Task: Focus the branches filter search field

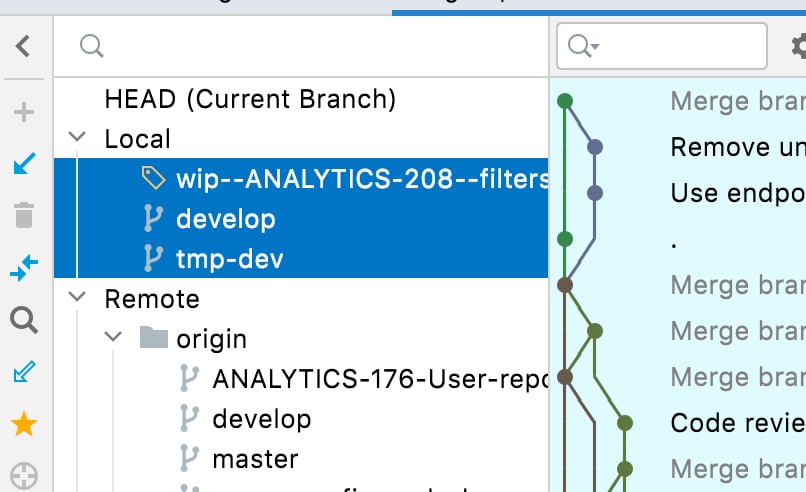Action: tap(301, 46)
